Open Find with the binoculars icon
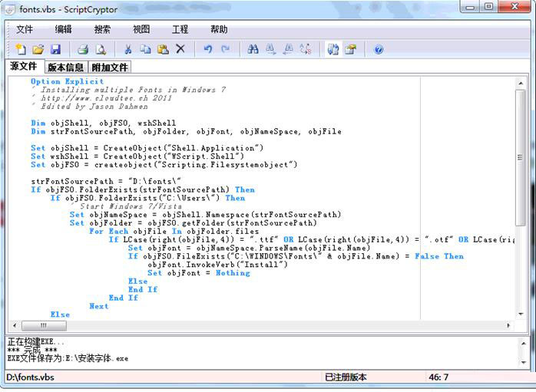The height and width of the screenshot is (392, 536). 253,50
